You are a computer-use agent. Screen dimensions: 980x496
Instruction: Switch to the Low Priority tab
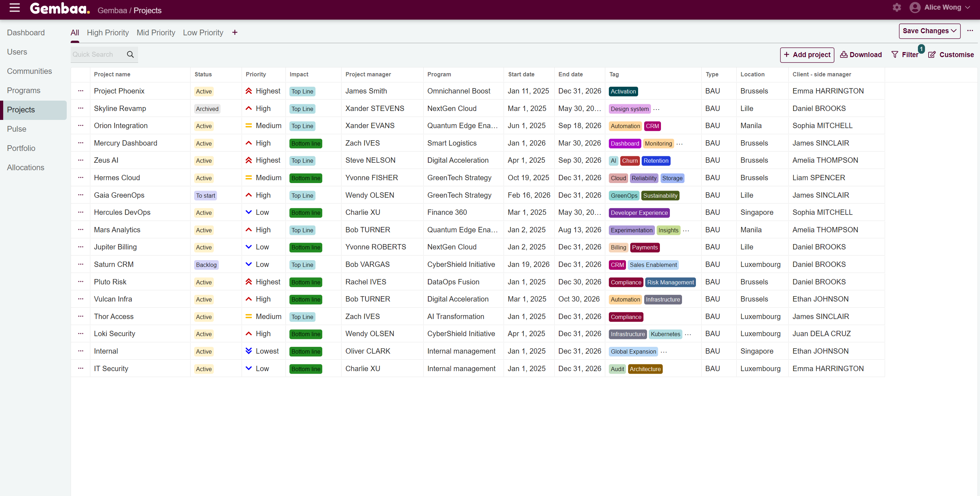[203, 33]
